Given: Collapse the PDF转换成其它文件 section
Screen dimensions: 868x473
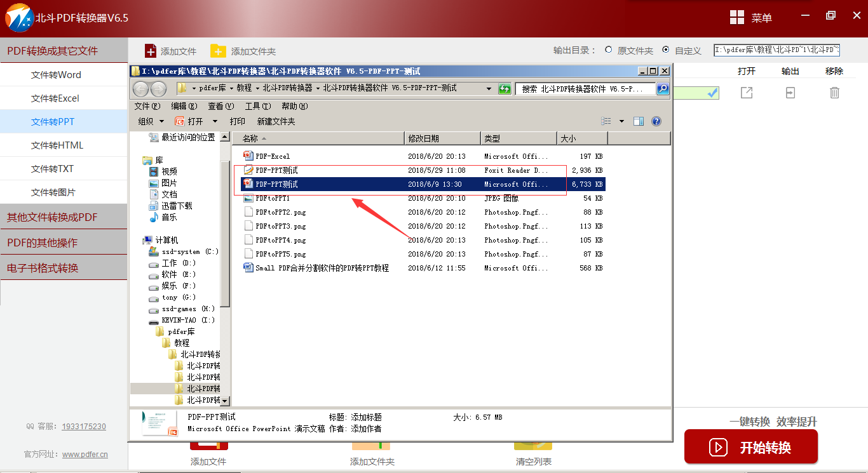Looking at the screenshot, I should (x=64, y=51).
